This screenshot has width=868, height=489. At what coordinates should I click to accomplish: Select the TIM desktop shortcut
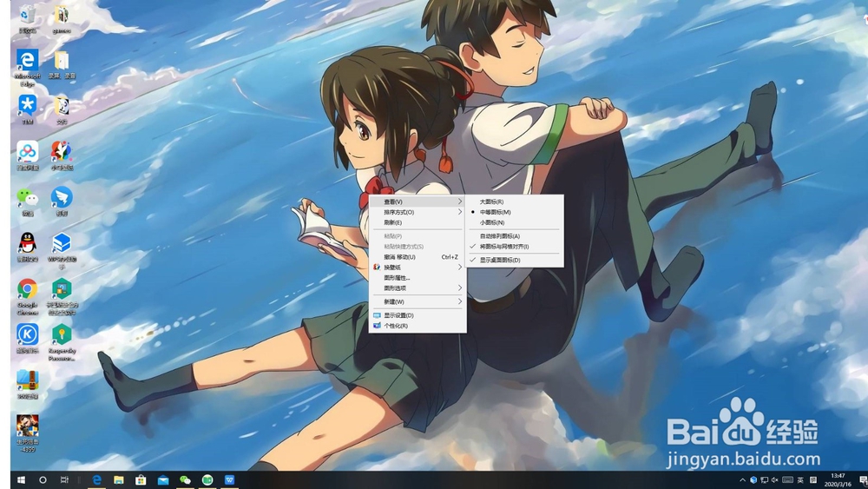[x=27, y=109]
